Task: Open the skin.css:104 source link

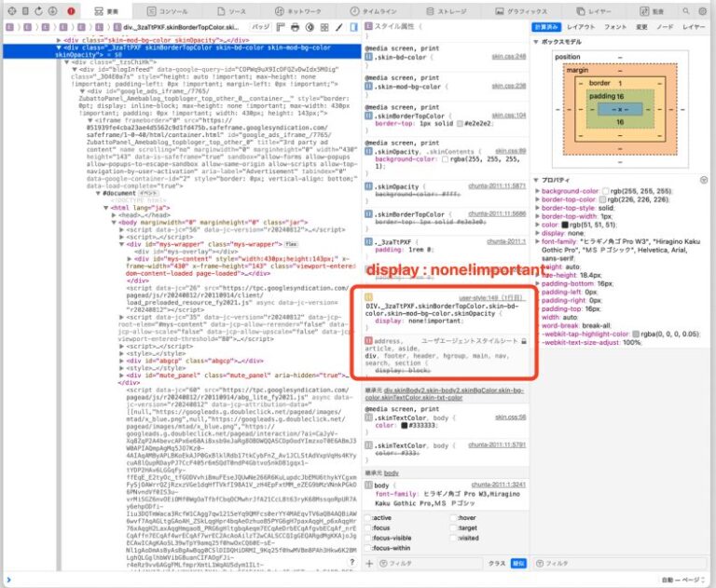Action: (509, 116)
